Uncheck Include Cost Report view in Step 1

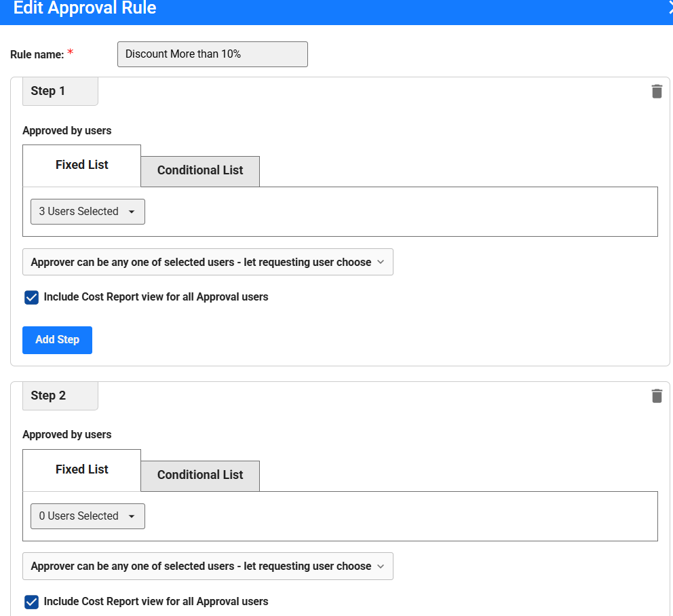[31, 297]
